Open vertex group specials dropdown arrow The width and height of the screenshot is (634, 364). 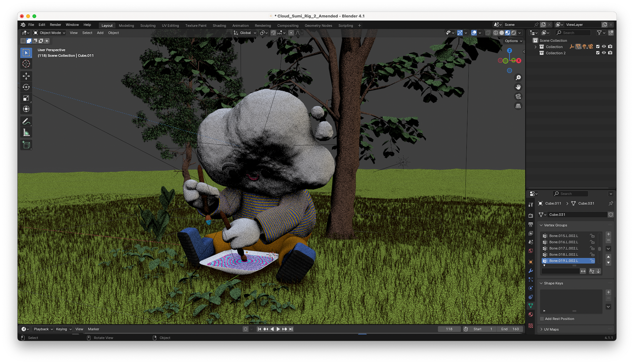coord(608,249)
